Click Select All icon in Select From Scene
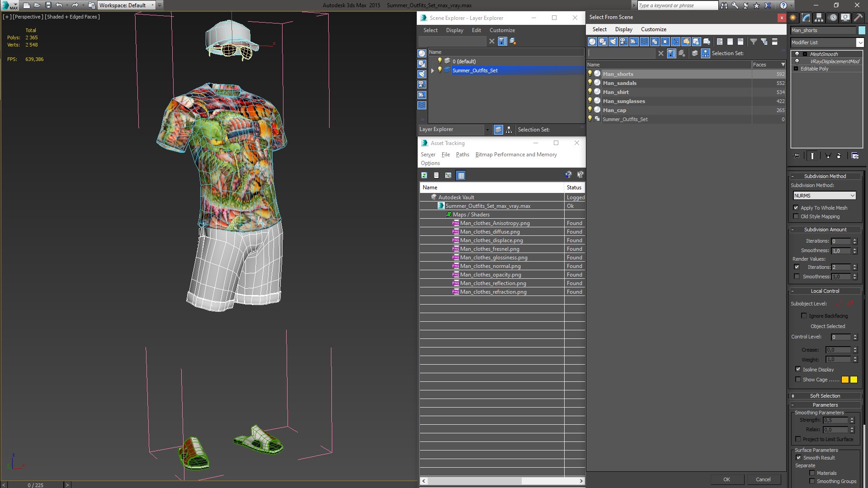This screenshot has height=488, width=868. pos(720,42)
